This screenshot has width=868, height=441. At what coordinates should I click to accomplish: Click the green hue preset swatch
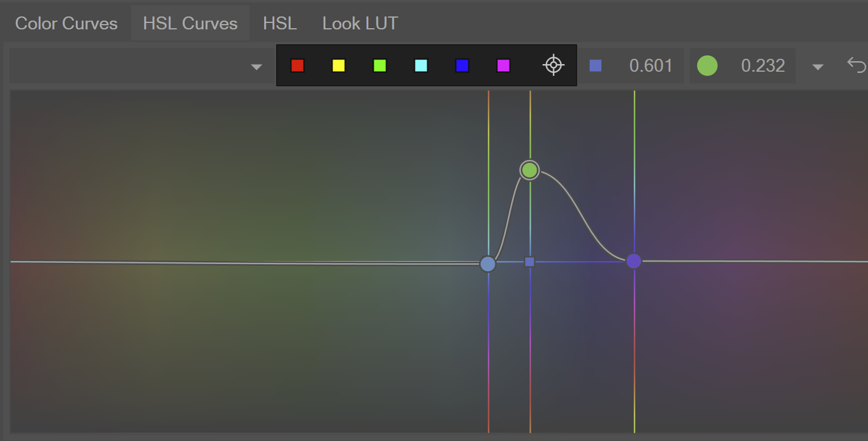pyautogui.click(x=380, y=66)
